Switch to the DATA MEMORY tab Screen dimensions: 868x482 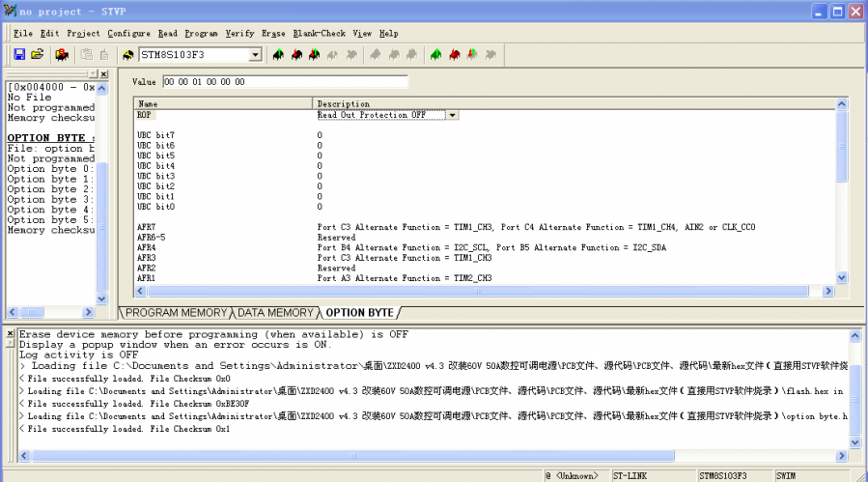[276, 313]
